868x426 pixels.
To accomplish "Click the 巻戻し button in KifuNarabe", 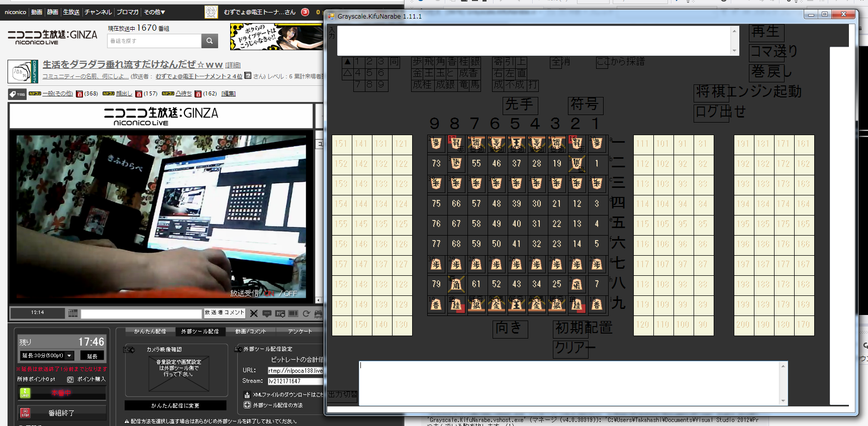I will pyautogui.click(x=771, y=72).
